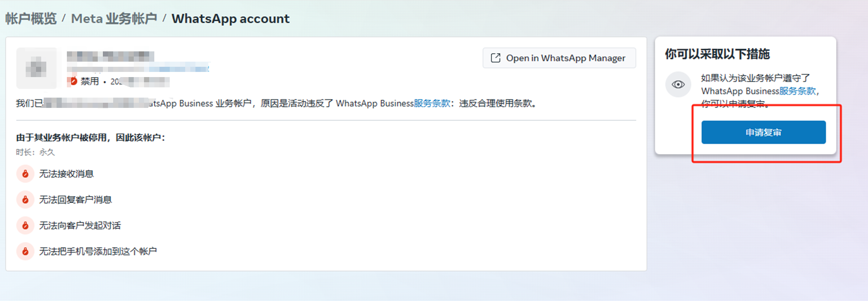Click the restriction icon beside 无法把手机号添加到这个帐户
The width and height of the screenshot is (868, 301).
tap(25, 251)
